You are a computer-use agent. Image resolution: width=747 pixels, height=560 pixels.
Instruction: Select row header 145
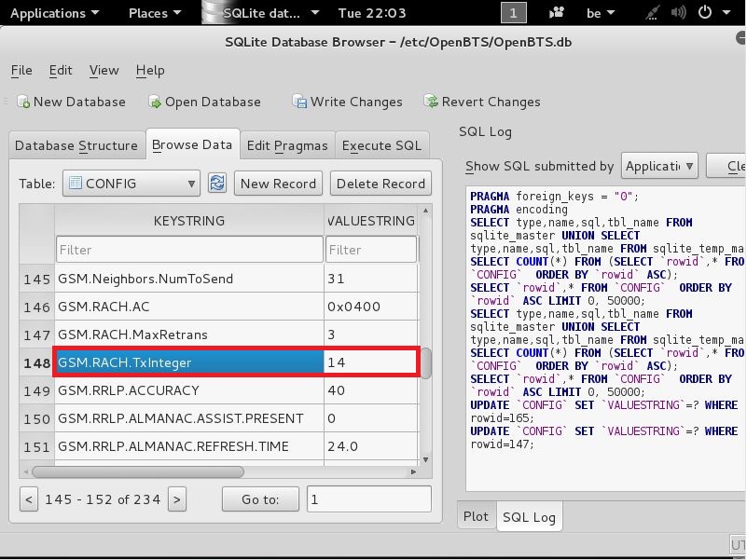tap(37, 279)
